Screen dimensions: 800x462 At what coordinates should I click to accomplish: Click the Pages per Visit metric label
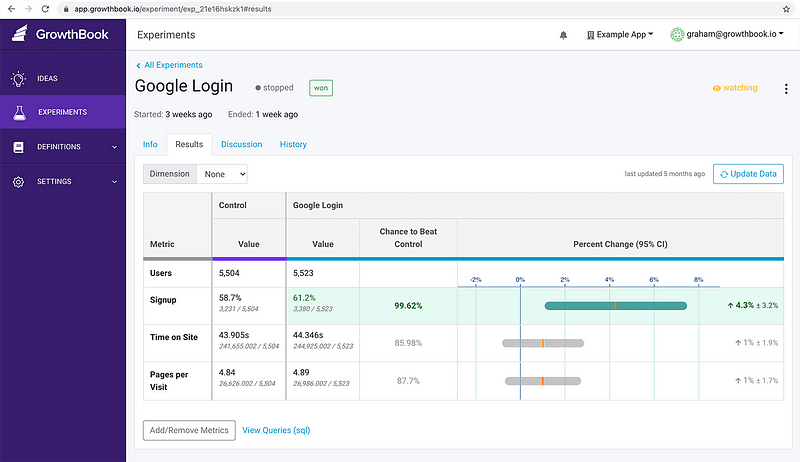pos(169,380)
